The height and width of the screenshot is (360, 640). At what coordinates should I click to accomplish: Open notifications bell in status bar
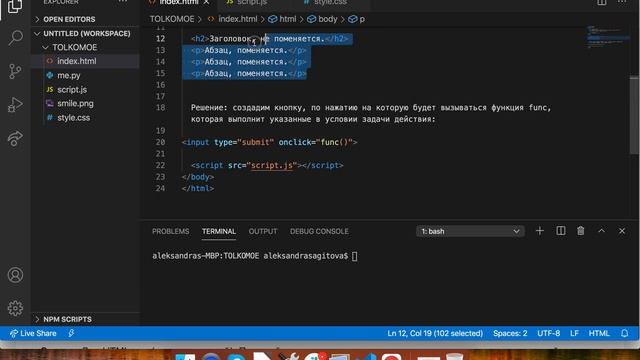tap(624, 333)
